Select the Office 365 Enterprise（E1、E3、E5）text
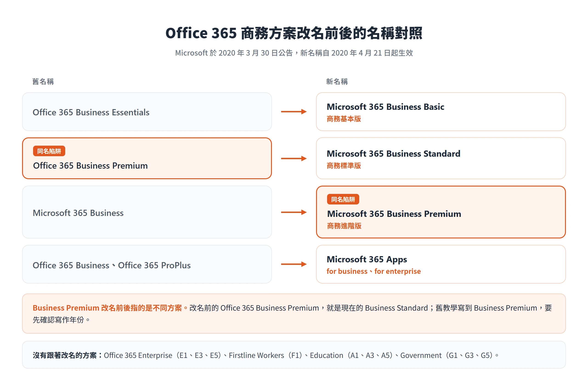 [163, 355]
